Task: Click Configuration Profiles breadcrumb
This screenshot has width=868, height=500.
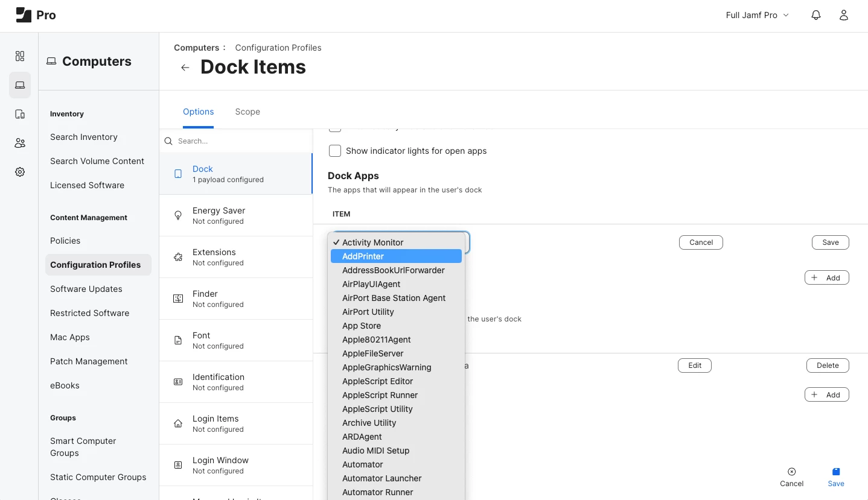Action: pos(278,48)
